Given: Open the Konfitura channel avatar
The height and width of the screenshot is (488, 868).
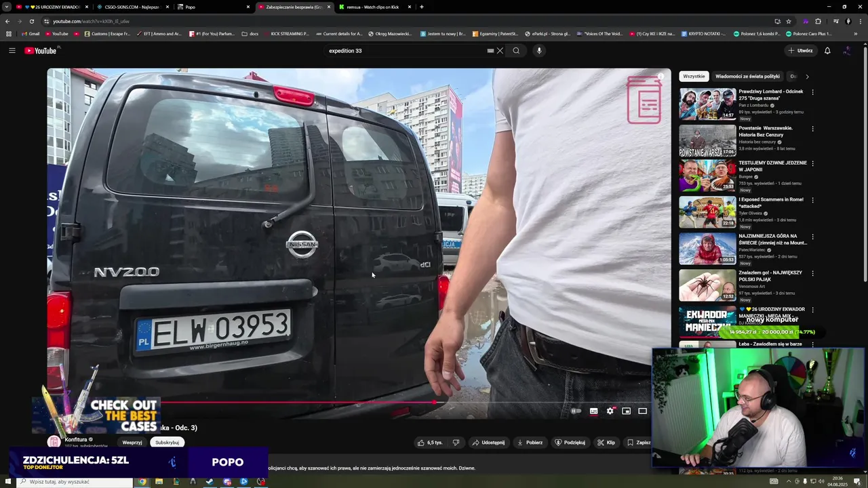Looking at the screenshot, I should click(54, 442).
